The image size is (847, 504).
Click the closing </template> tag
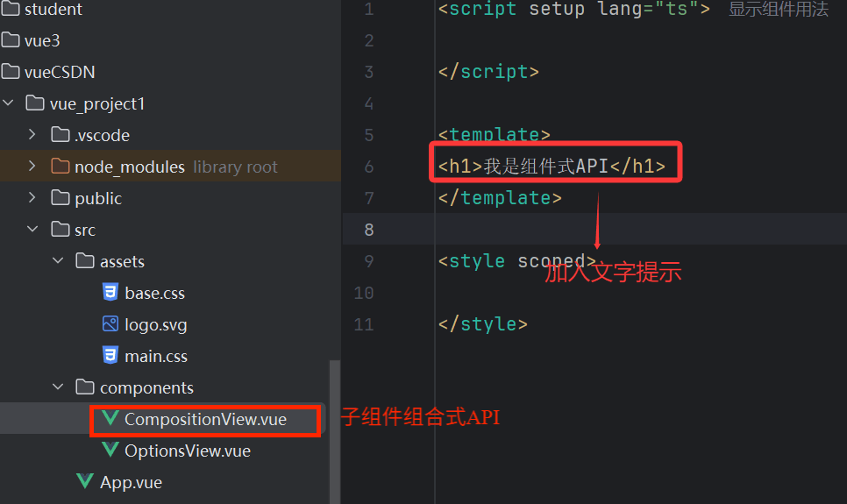click(x=500, y=198)
